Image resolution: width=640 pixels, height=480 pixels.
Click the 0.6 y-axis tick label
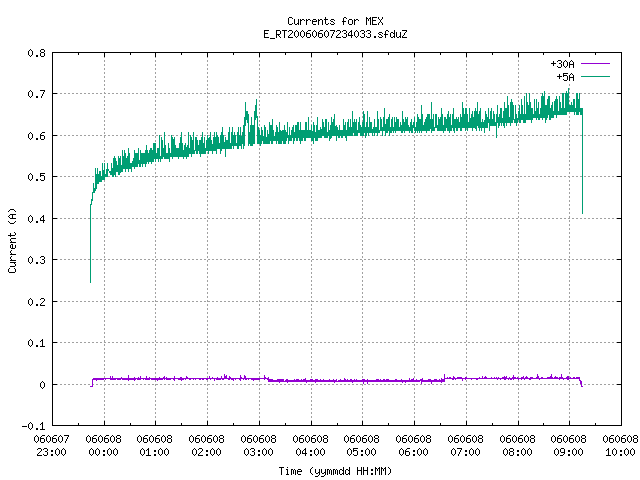coord(36,136)
